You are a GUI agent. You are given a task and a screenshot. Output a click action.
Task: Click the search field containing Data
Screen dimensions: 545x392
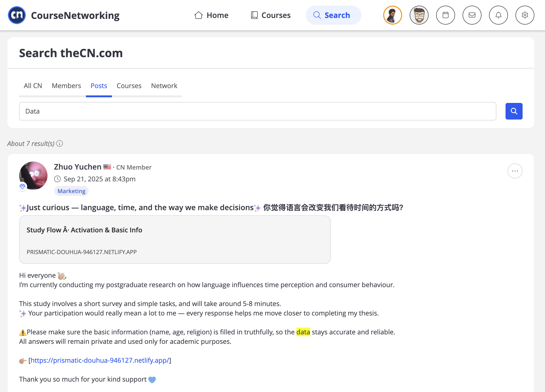point(258,111)
